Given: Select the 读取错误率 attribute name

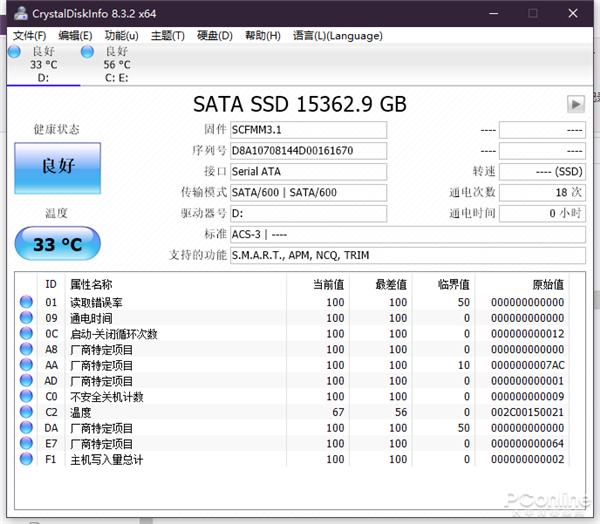Looking at the screenshot, I should point(96,303).
